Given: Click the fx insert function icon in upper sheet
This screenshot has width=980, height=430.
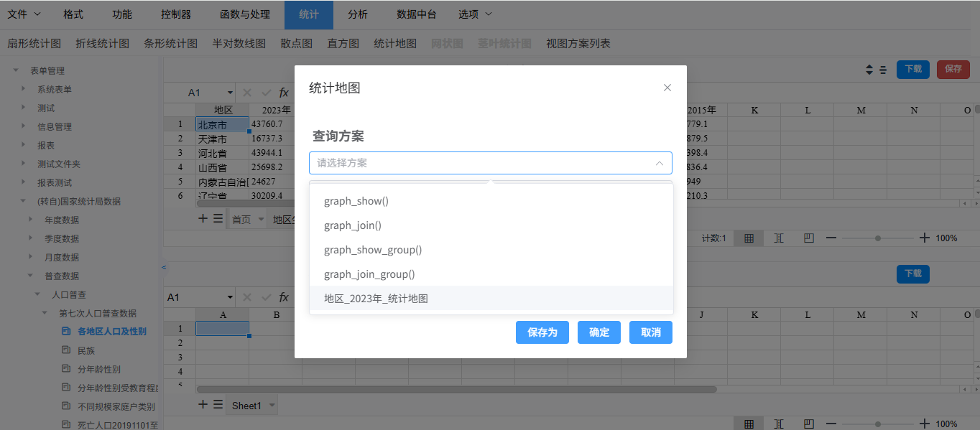Looking at the screenshot, I should pyautogui.click(x=284, y=93).
